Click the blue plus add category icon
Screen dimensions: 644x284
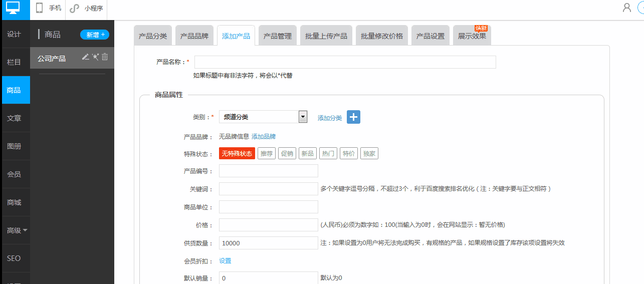pos(353,117)
